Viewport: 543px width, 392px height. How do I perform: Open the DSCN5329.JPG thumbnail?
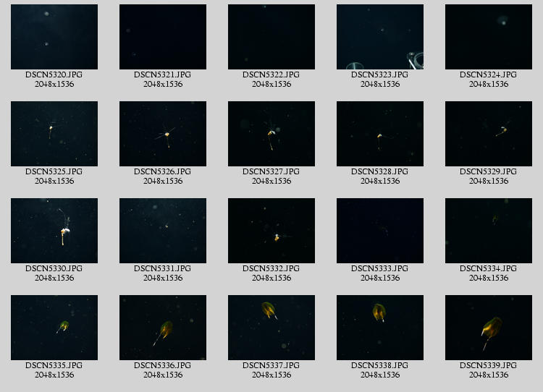pyautogui.click(x=489, y=134)
